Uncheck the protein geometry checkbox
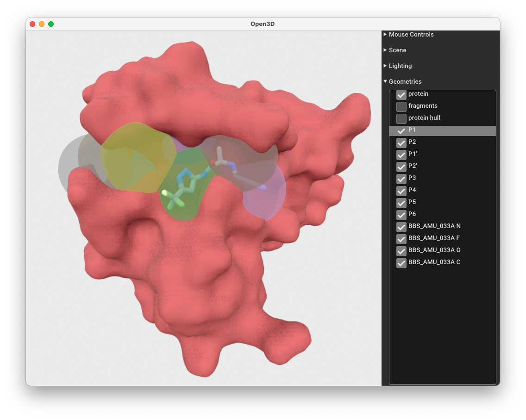526x420 pixels. 401,95
